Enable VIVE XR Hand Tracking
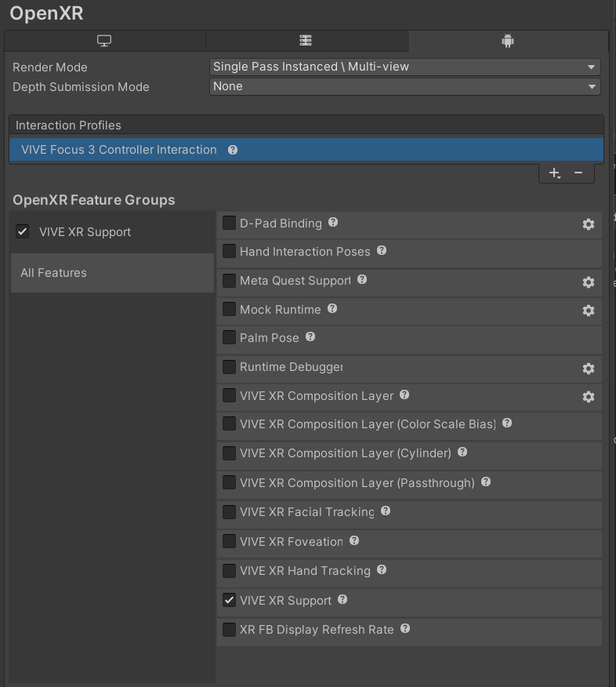 click(x=229, y=571)
